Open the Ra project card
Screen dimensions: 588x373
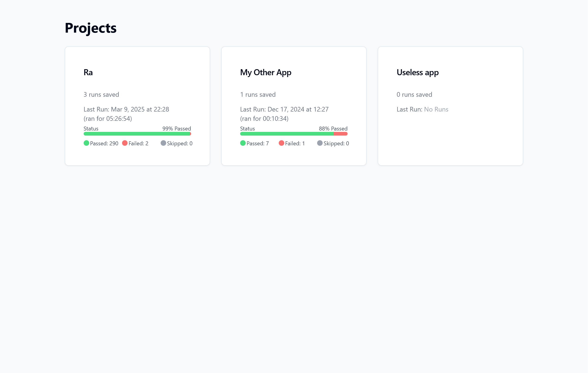point(137,106)
